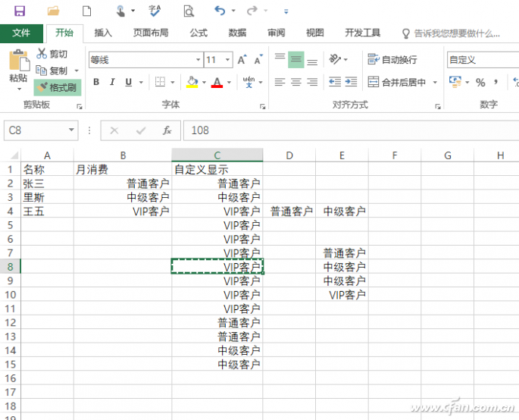Image resolution: width=519 pixels, height=420 pixels.
Task: Switch to the 数据 (Data) tab
Action: (x=237, y=33)
